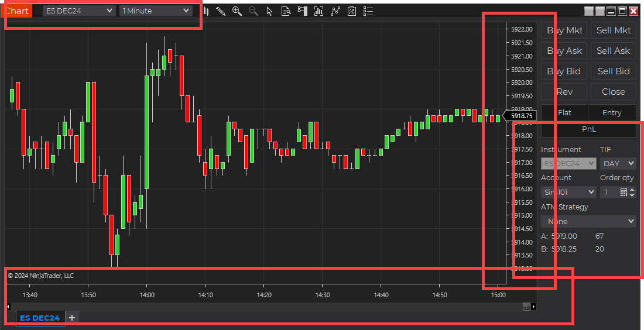Screen dimensions: 644x330
Task: Click the Sell Ask button
Action: click(x=613, y=50)
